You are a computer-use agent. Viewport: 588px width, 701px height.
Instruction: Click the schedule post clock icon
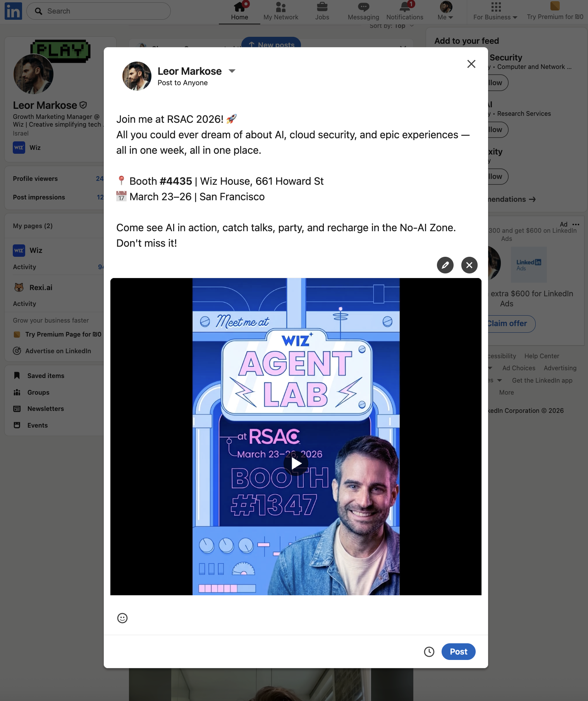[429, 652]
